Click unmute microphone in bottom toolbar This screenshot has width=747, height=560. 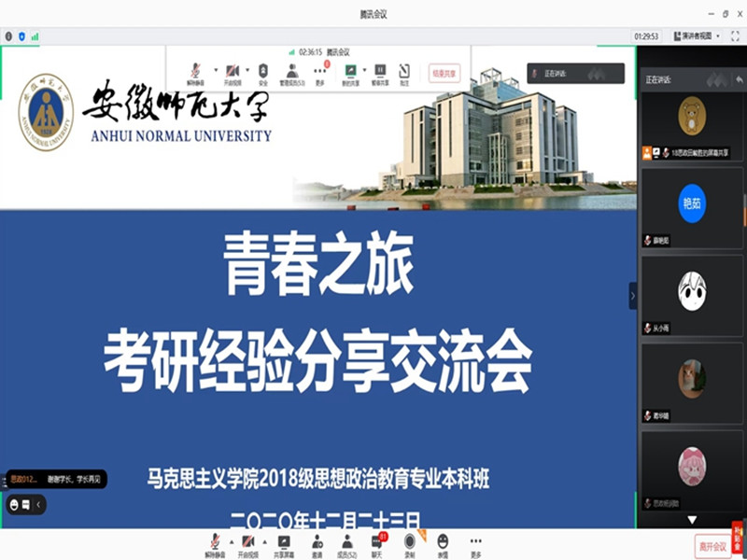(215, 542)
